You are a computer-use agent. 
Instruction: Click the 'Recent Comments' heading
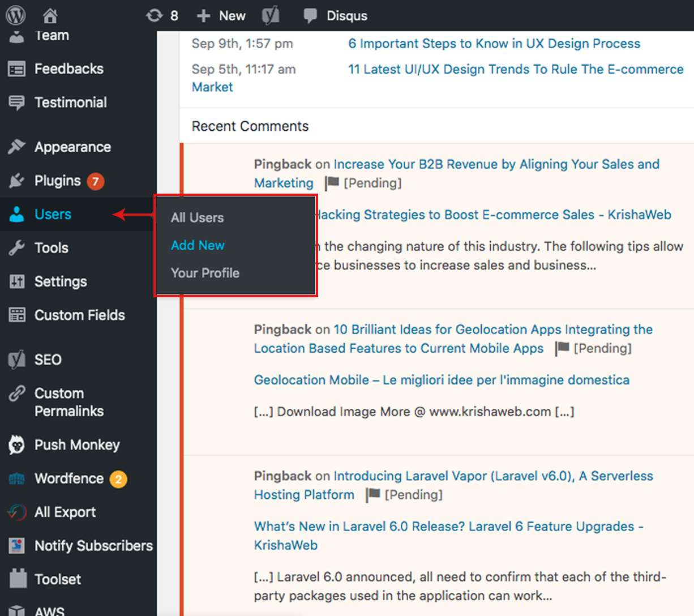click(x=250, y=126)
